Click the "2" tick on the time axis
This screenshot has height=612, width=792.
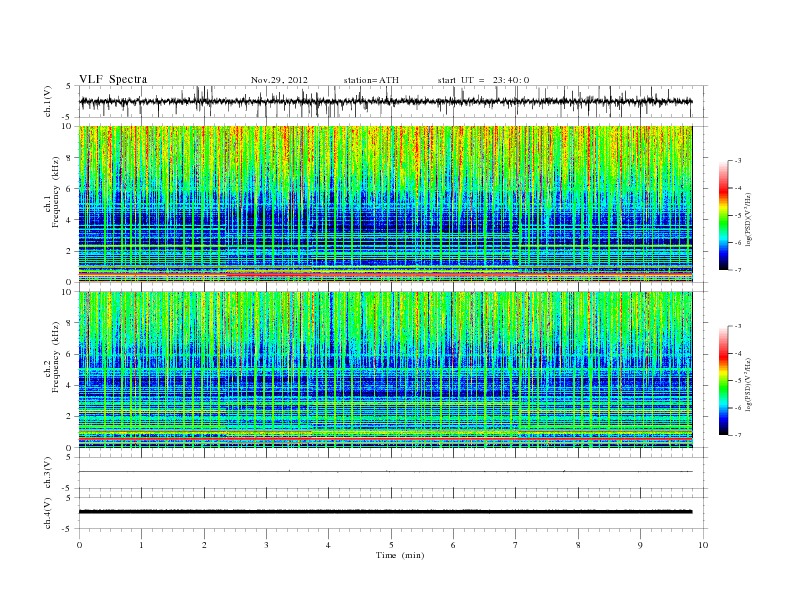[x=204, y=545]
